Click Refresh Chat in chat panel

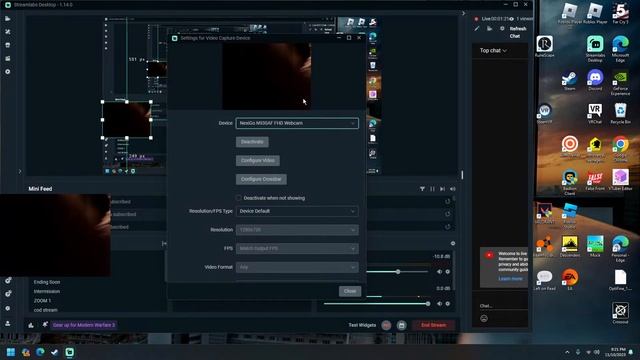[517, 32]
